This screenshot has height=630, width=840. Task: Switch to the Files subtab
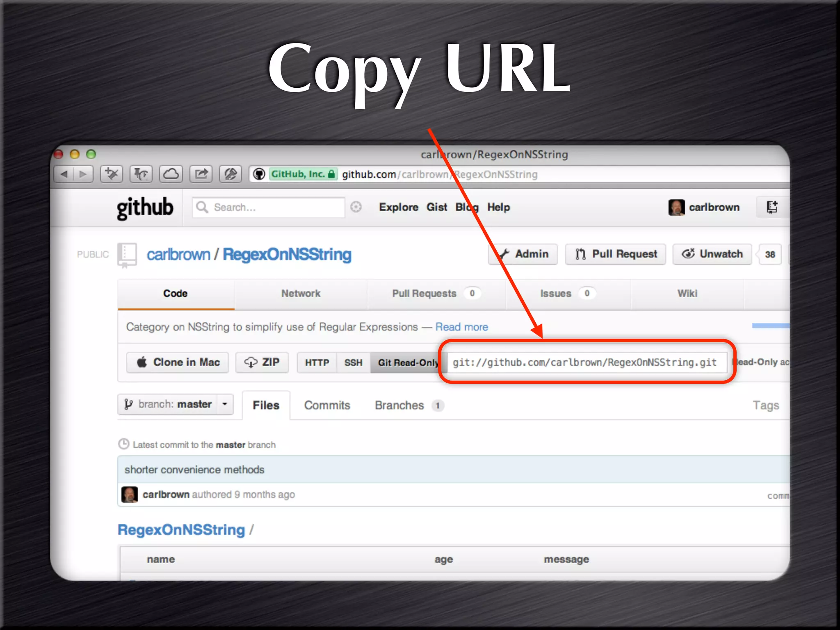(266, 405)
